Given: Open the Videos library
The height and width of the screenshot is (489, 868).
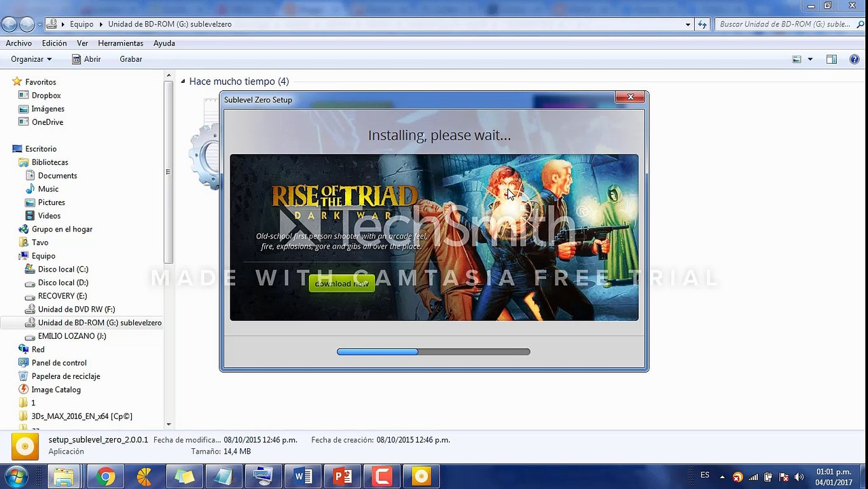Looking at the screenshot, I should point(49,216).
